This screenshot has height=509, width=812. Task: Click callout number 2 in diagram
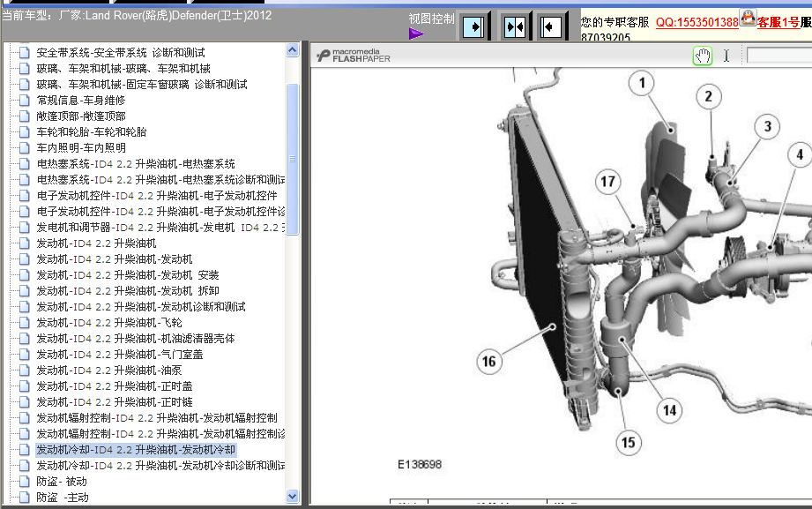(709, 96)
